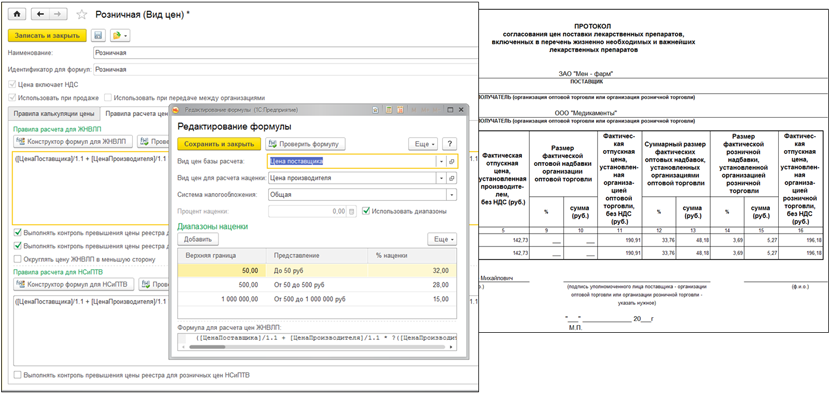The height and width of the screenshot is (394, 830).
Task: Click the % наценки column header
Action: pyautogui.click(x=412, y=255)
